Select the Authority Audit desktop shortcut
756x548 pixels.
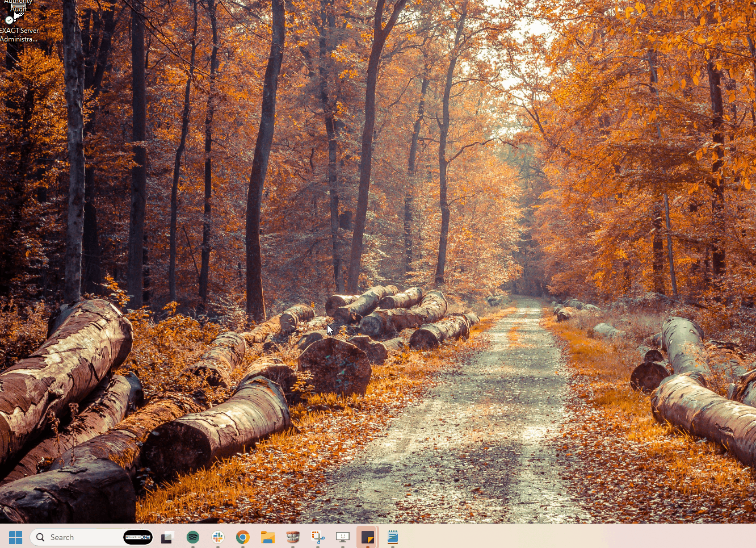[x=18, y=2]
